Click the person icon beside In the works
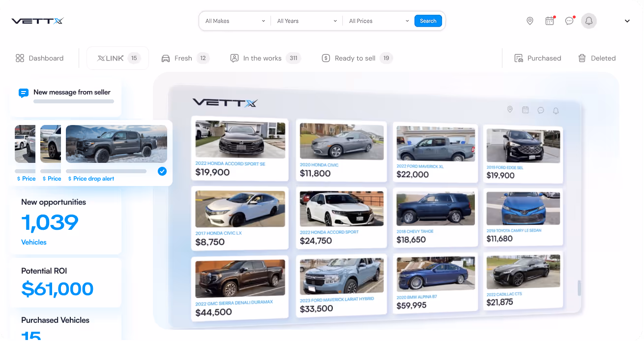The height and width of the screenshot is (341, 644). coord(234,58)
